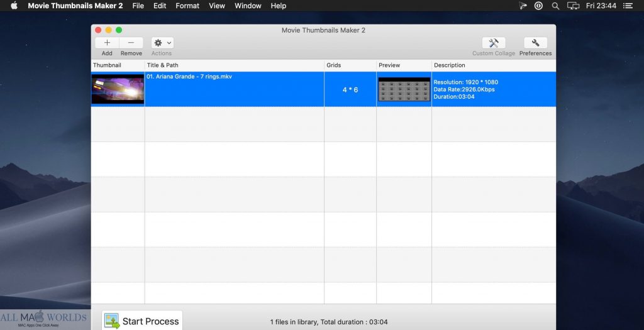Open the Custom Collage tool

[494, 43]
